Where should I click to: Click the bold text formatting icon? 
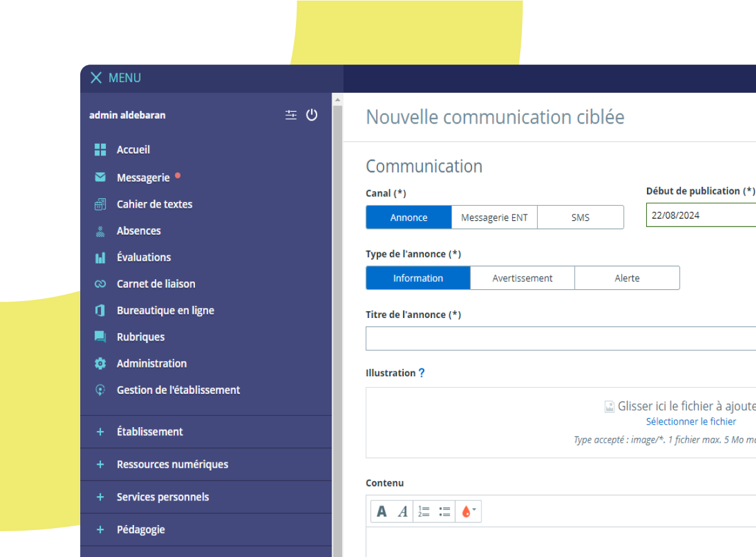click(381, 511)
